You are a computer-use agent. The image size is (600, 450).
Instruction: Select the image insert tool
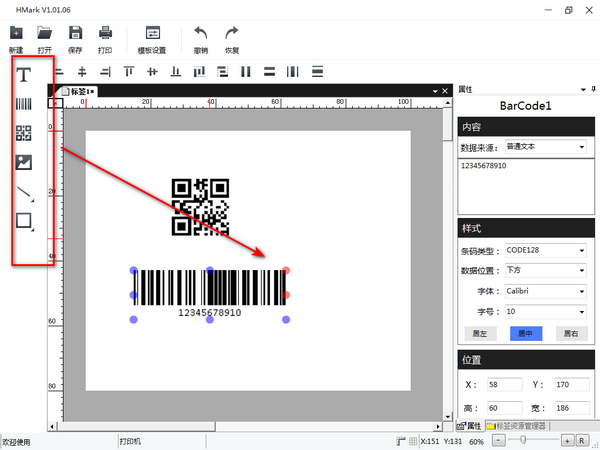(x=23, y=162)
